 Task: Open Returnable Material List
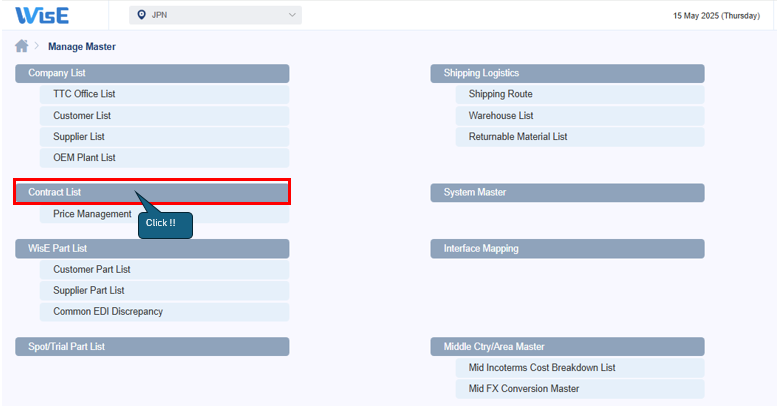(580, 137)
